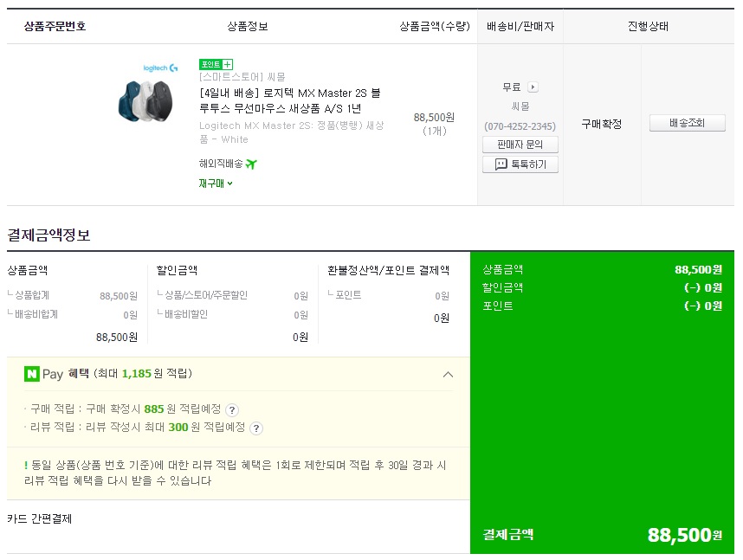Click the green 포인트 plus badge

click(x=216, y=64)
